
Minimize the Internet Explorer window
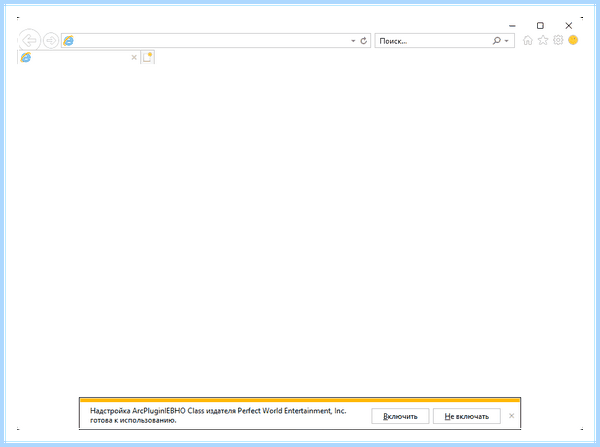tap(512, 26)
